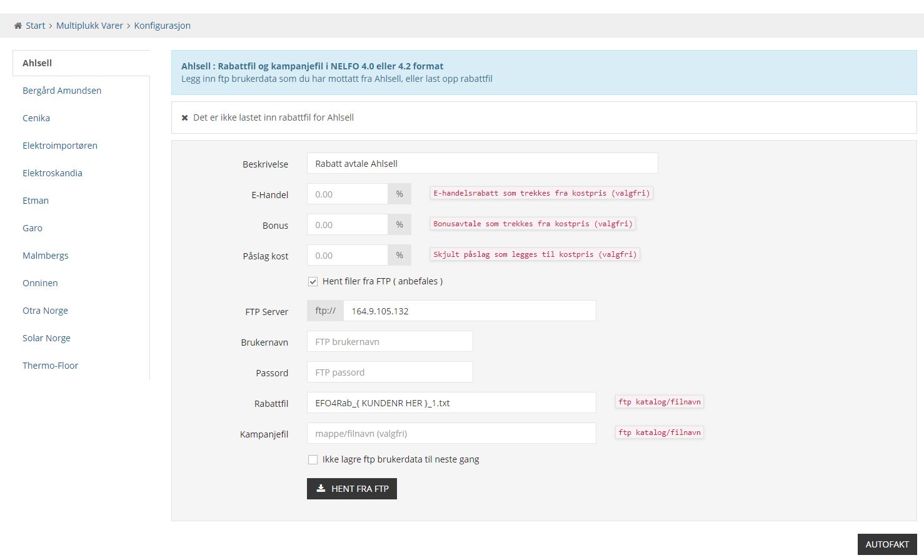Go to Multiplukk Varer breadcrumb
The height and width of the screenshot is (560, 924).
coord(89,26)
